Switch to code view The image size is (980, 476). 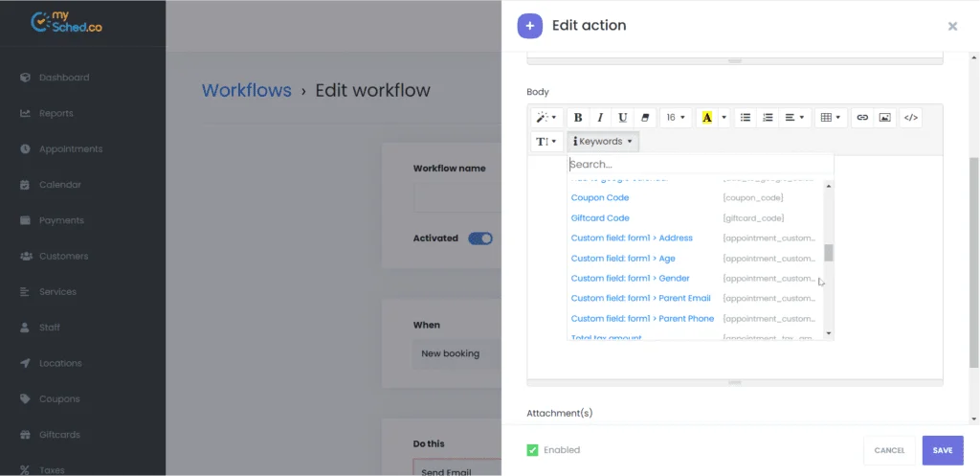point(911,118)
